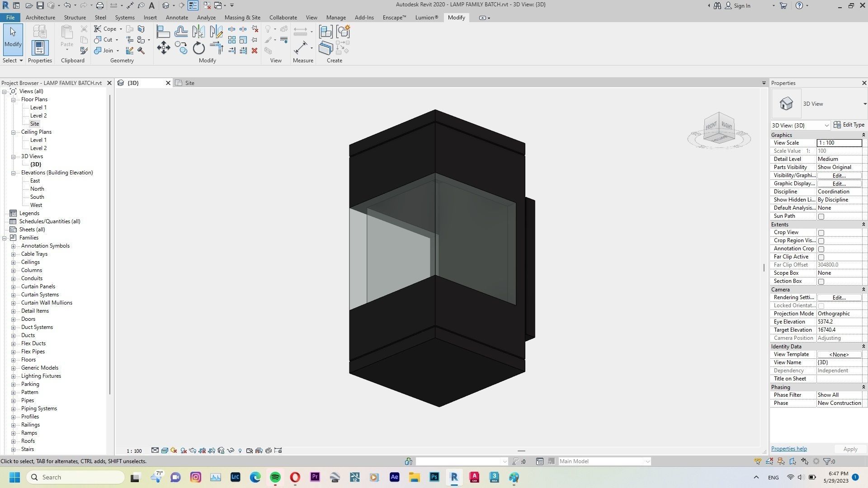Click the ViewCube navigation widget
The height and width of the screenshot is (488, 868).
[719, 130]
